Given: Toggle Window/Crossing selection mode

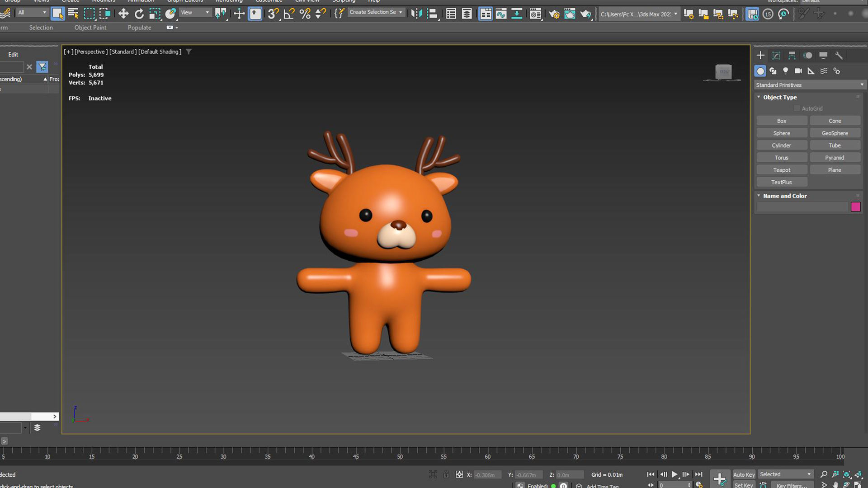Looking at the screenshot, I should point(105,14).
